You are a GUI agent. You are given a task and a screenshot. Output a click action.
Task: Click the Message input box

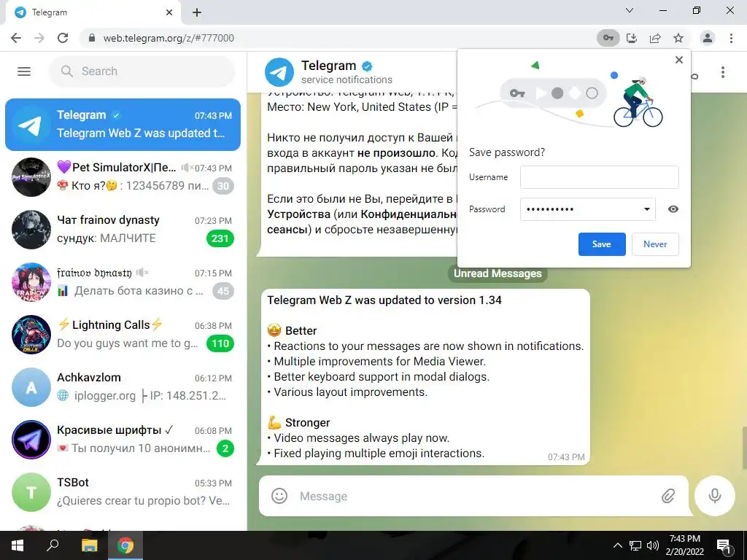pos(476,496)
